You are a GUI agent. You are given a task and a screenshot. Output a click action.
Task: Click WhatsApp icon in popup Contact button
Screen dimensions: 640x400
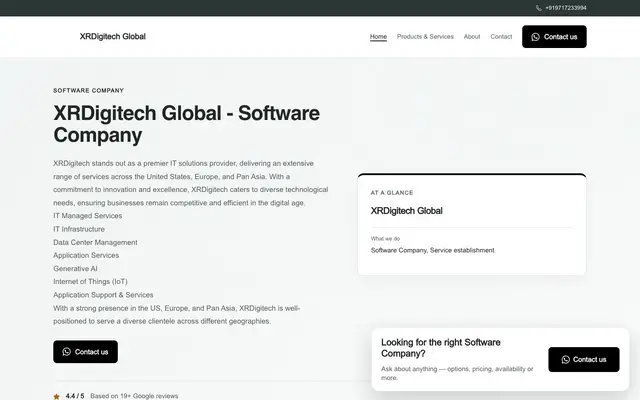[x=565, y=360]
